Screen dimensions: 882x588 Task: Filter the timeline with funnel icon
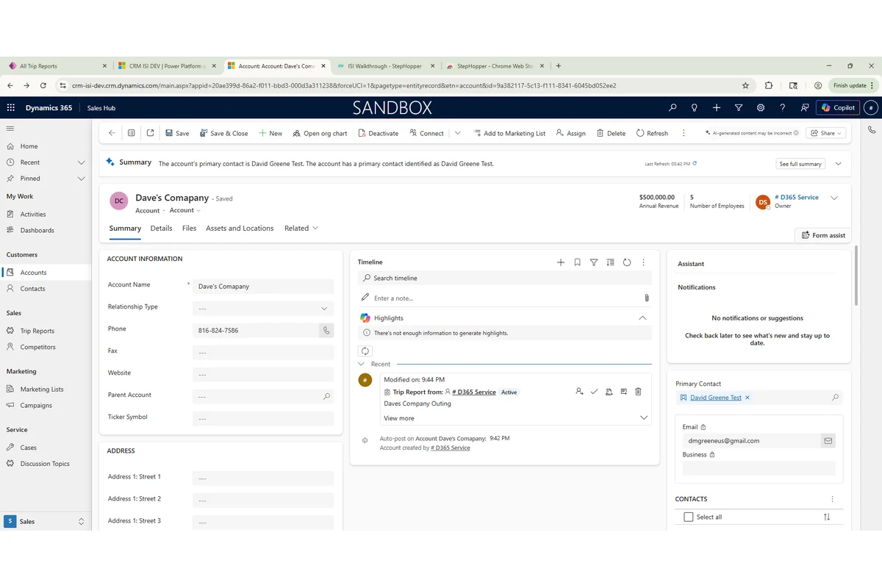pos(593,262)
